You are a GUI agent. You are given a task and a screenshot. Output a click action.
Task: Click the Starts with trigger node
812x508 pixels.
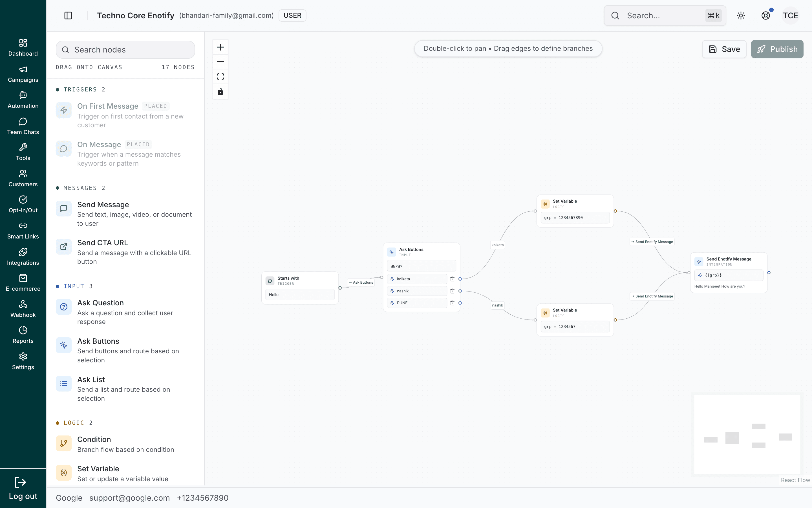(x=300, y=288)
